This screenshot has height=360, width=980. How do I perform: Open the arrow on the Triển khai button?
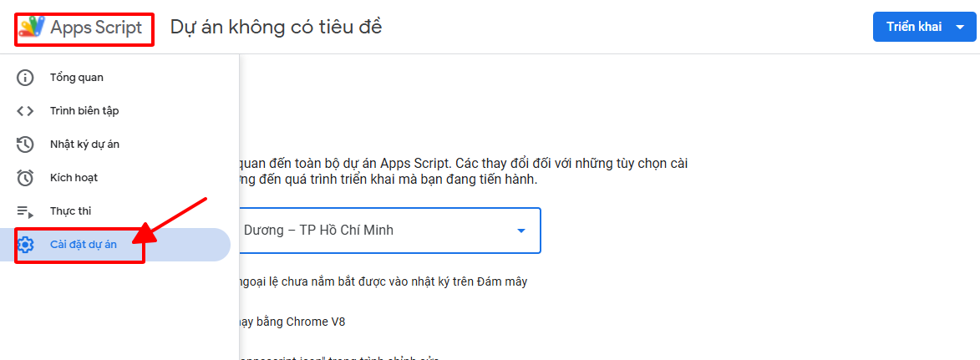[x=958, y=27]
